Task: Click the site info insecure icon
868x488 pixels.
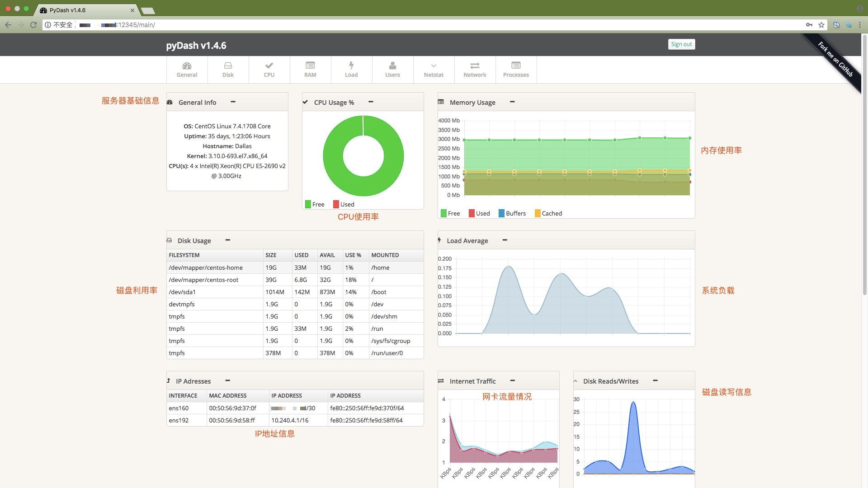Action: pyautogui.click(x=48, y=25)
